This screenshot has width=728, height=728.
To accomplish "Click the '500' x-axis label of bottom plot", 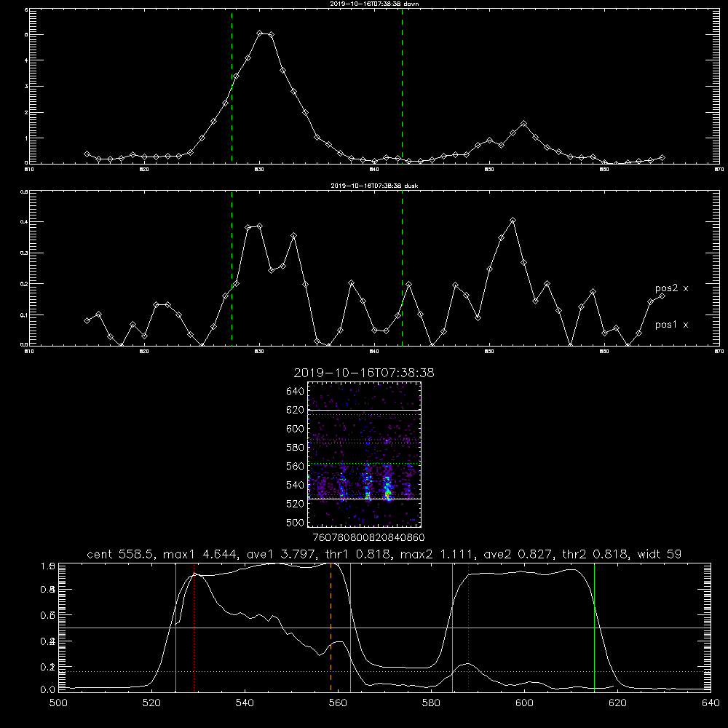I will pos(58,703).
